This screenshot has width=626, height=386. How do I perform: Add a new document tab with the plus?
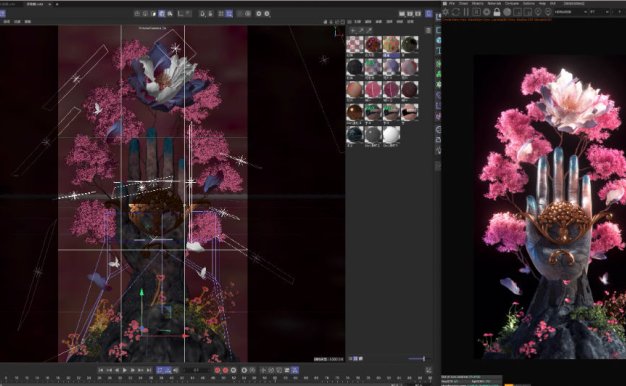click(x=57, y=4)
